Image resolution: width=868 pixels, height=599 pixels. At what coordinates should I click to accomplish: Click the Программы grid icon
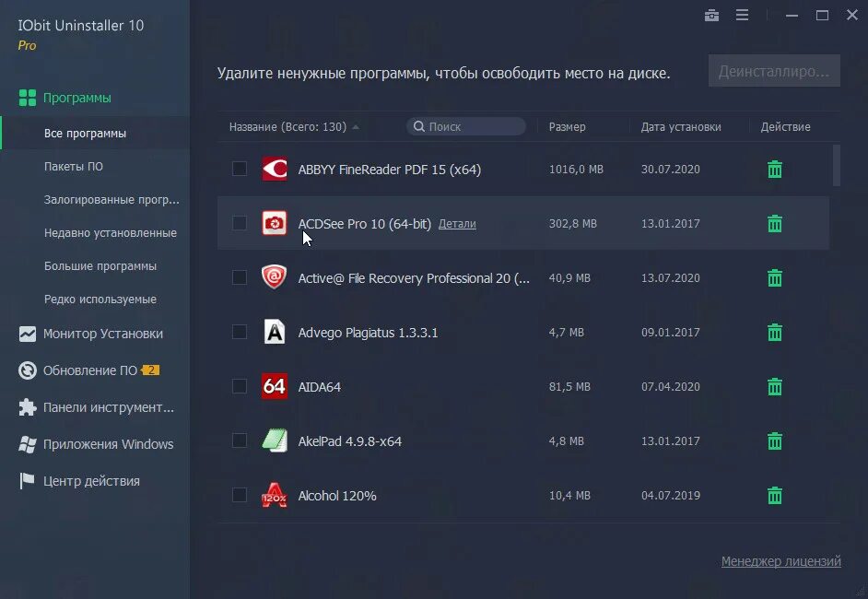[x=27, y=98]
